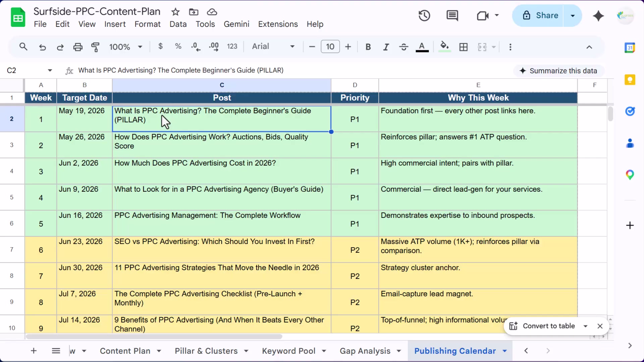Open Publishing Calendar tab dropdown arrow

click(x=505, y=351)
